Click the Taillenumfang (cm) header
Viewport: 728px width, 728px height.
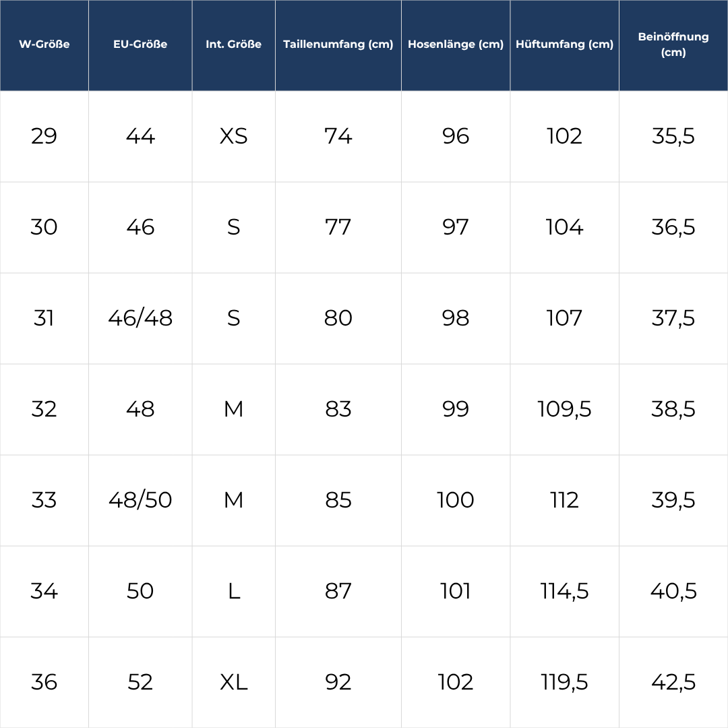[338, 44]
